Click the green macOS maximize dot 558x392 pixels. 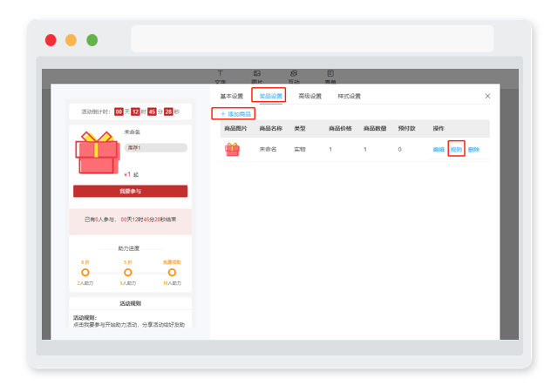(92, 40)
